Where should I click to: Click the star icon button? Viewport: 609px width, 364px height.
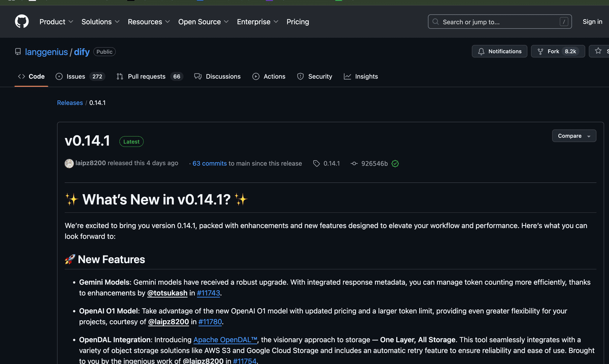(598, 51)
